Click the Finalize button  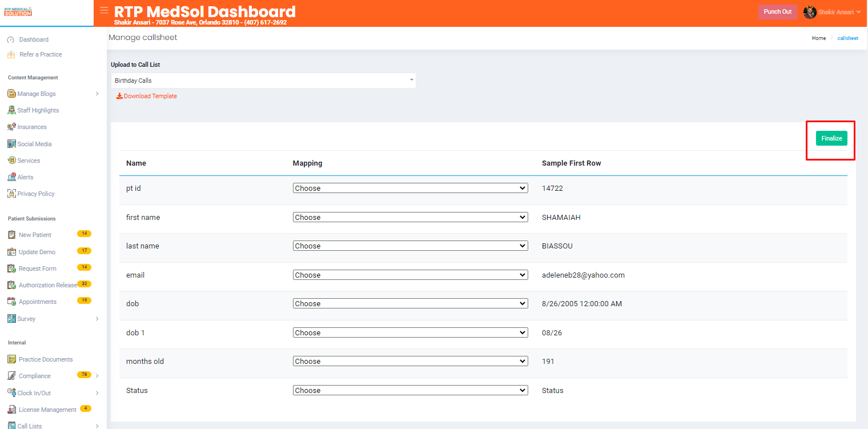click(831, 138)
